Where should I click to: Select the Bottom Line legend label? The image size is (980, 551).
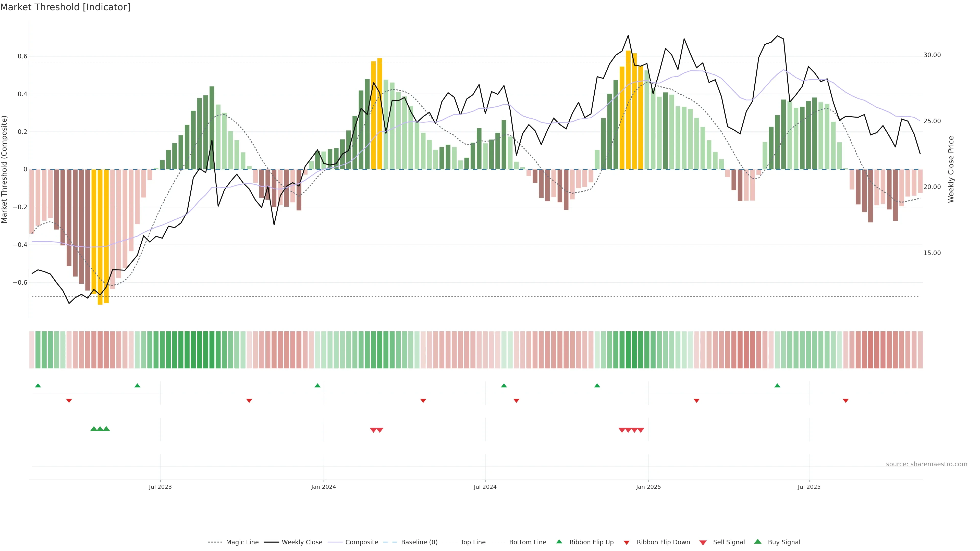527,542
